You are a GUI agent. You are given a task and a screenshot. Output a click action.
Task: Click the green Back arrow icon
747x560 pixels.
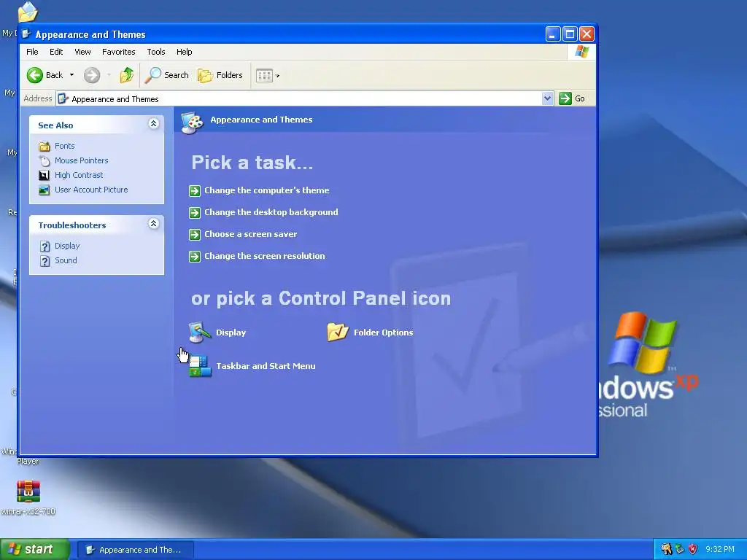(x=35, y=75)
